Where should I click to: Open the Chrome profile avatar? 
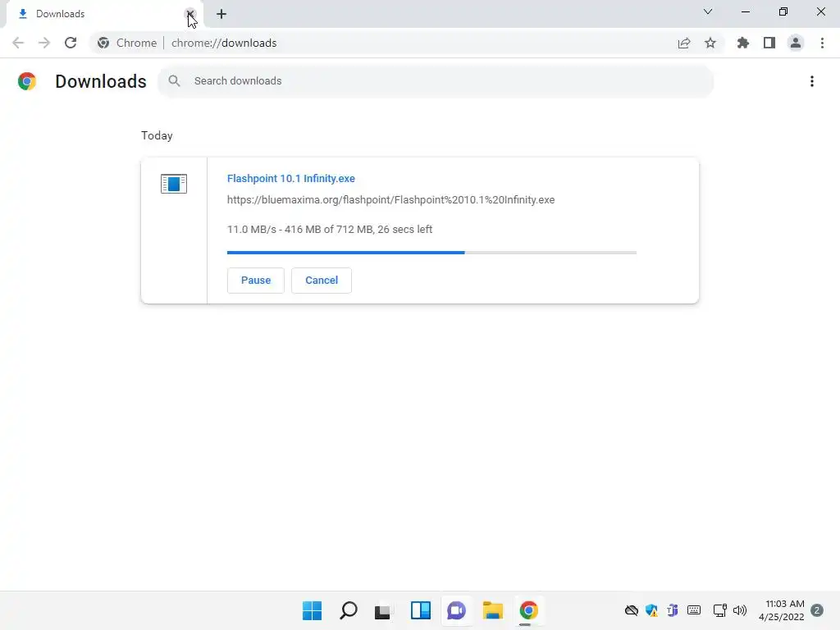[796, 43]
